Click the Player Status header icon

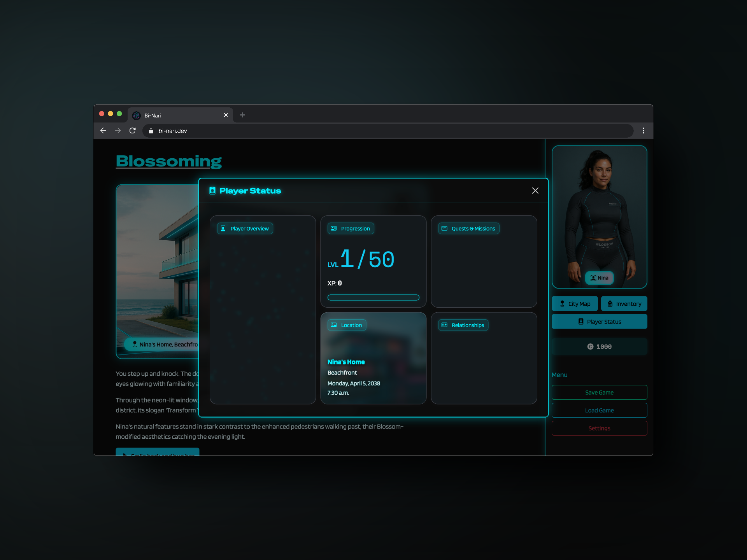pyautogui.click(x=212, y=191)
